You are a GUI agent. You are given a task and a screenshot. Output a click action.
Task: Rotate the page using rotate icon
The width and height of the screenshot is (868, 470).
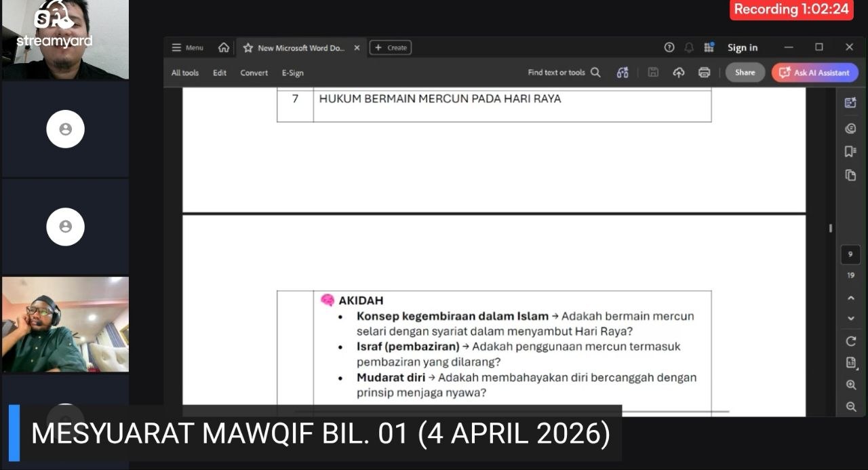pos(850,341)
